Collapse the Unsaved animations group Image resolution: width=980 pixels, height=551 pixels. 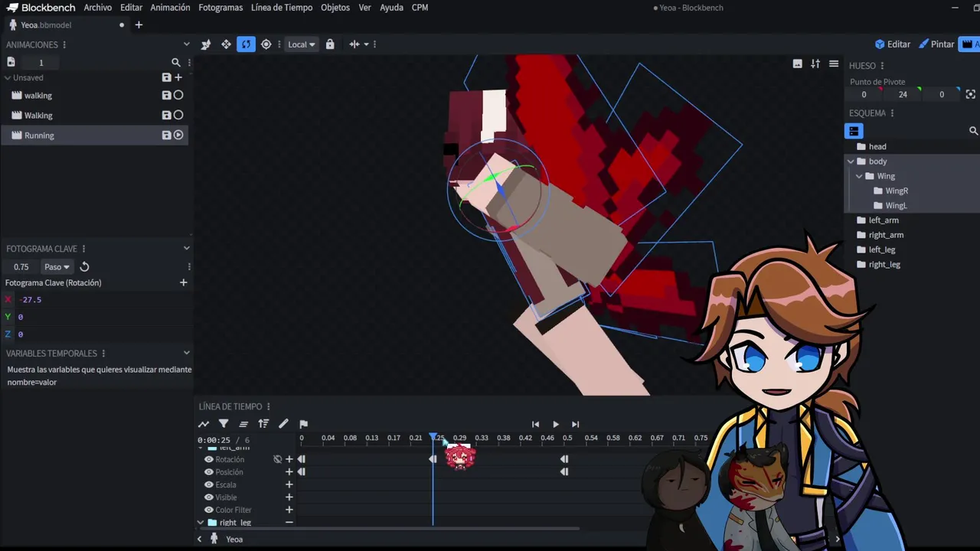[x=8, y=77]
